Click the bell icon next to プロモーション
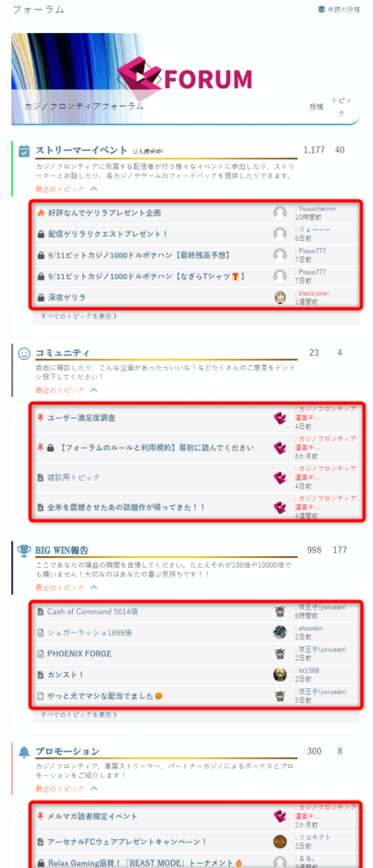 click(x=24, y=752)
